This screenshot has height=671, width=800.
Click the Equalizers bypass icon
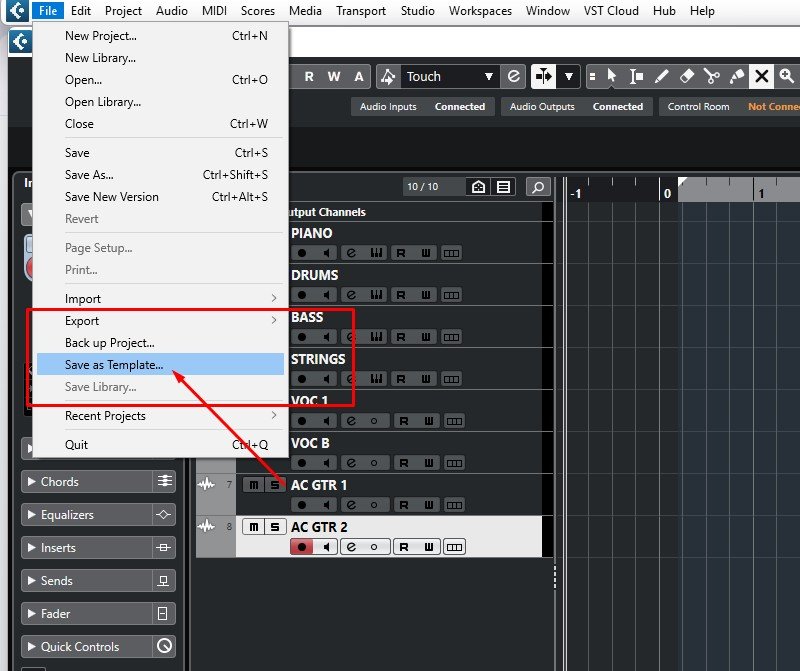pos(164,514)
